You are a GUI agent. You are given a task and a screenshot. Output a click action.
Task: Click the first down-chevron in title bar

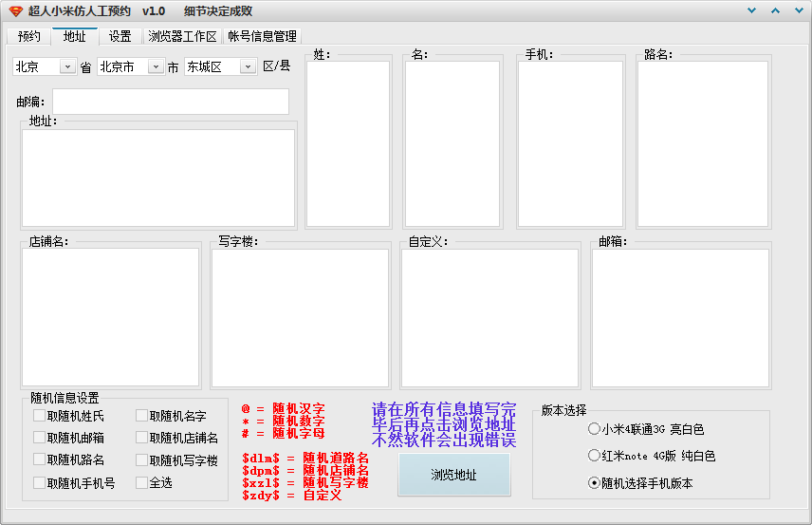coord(751,10)
